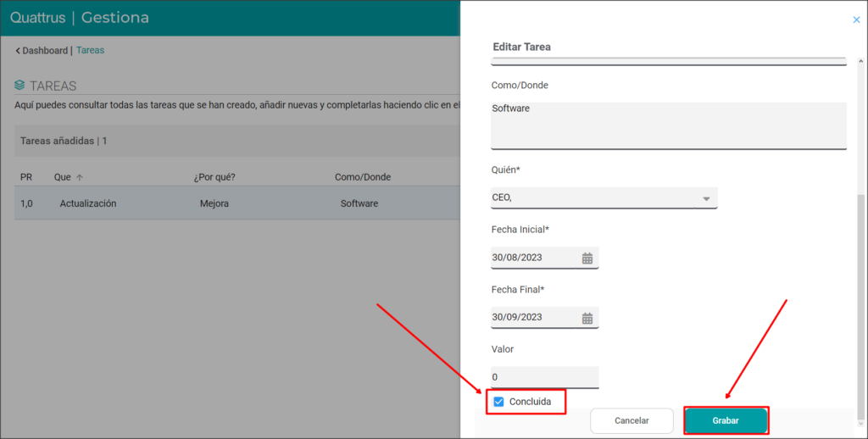This screenshot has height=439, width=868.
Task: Open calendar picker for Fecha Final
Action: click(587, 318)
